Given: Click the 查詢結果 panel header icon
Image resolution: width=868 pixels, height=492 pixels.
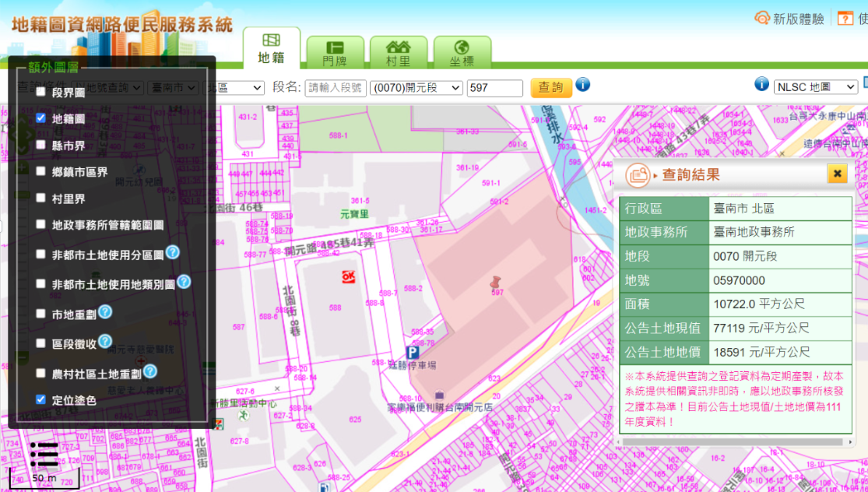Looking at the screenshot, I should coord(638,175).
